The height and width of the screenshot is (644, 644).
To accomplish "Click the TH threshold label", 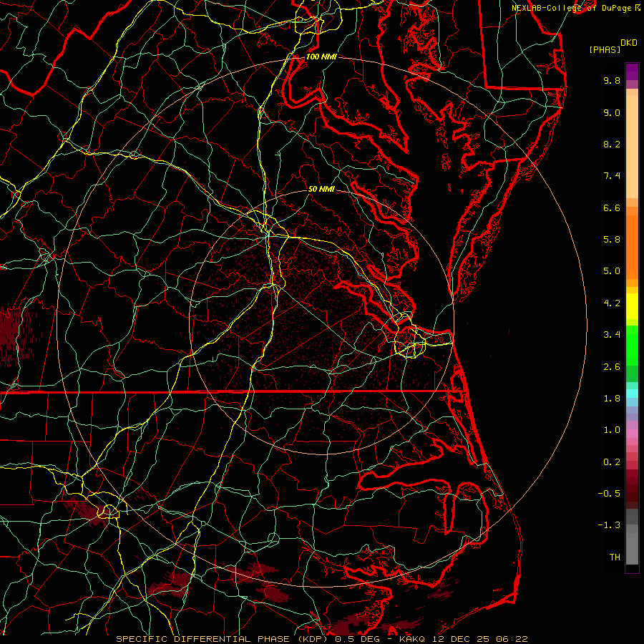I will click(615, 557).
